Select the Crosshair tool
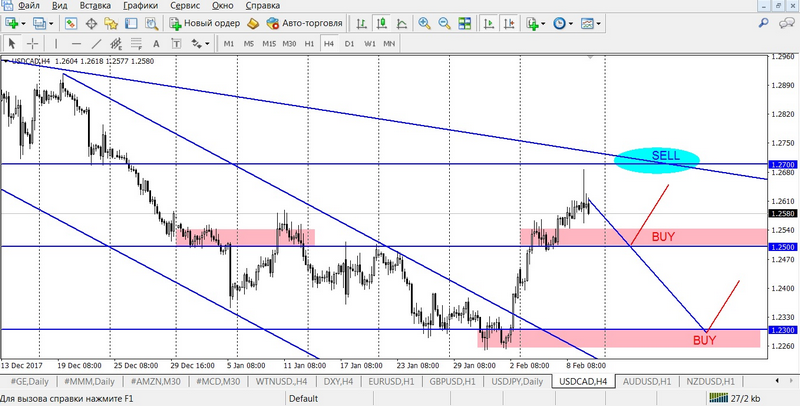 (33, 44)
